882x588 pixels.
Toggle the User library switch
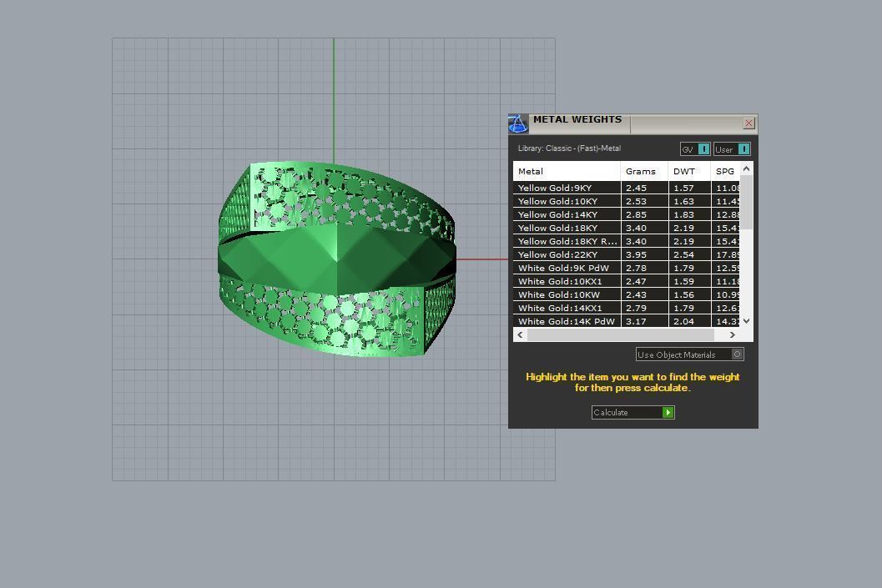(x=732, y=149)
